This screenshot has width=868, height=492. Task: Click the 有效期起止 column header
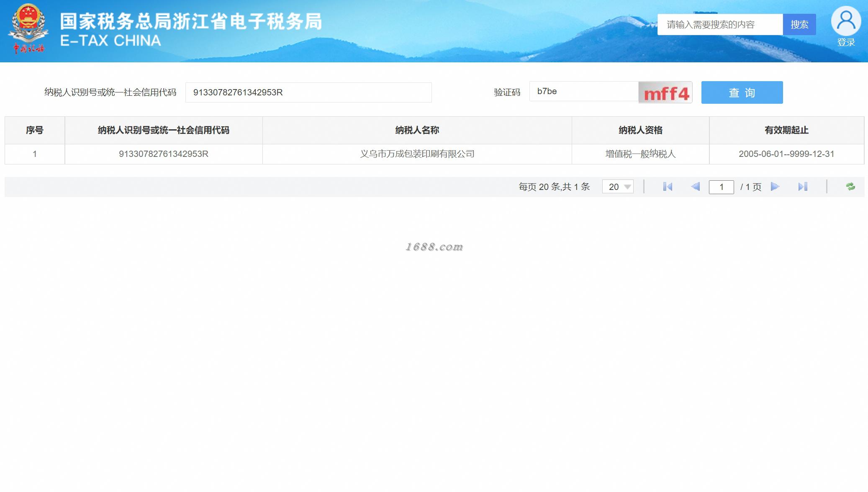pos(787,130)
